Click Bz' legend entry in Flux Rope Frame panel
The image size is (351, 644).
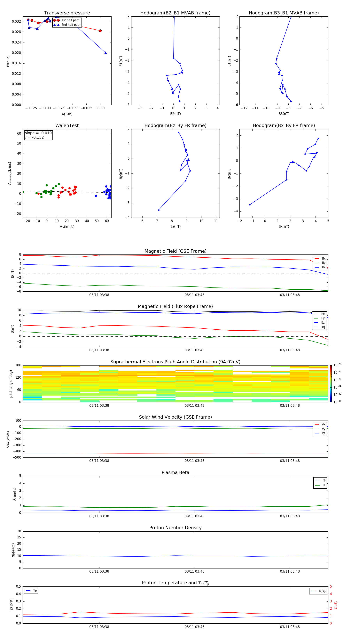click(320, 323)
